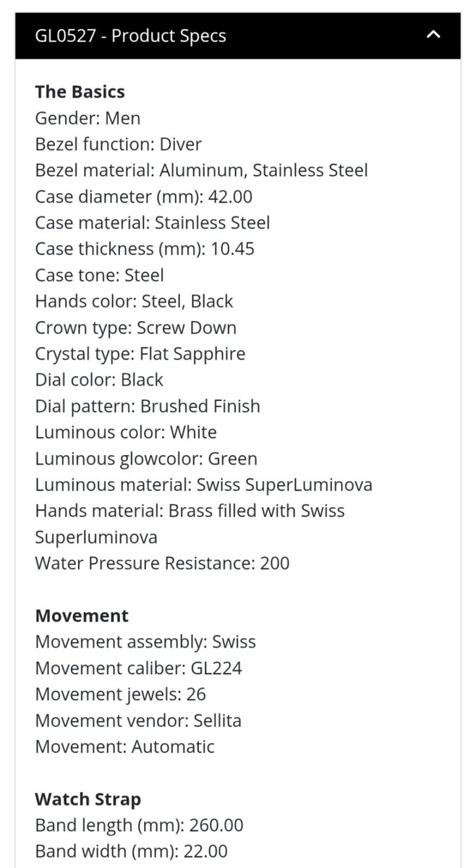Click the GL0527 - Product Specs header

tap(238, 35)
